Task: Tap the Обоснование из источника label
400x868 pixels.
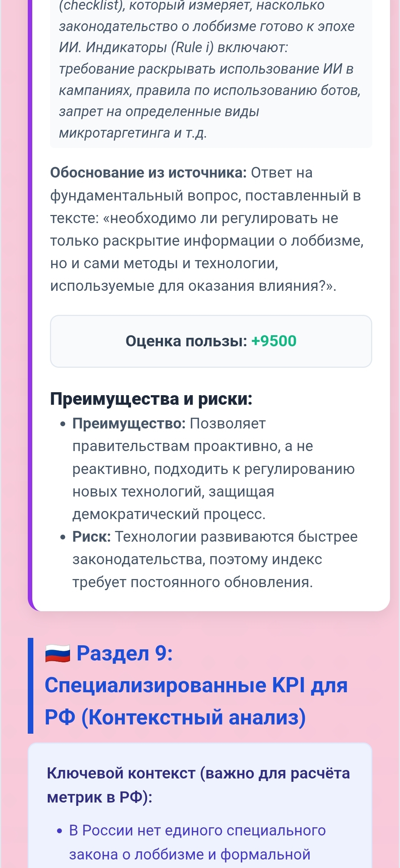Action: (x=148, y=172)
